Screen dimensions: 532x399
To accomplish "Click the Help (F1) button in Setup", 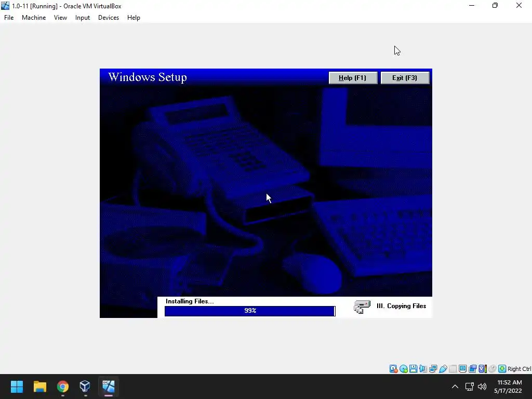I will tap(353, 78).
